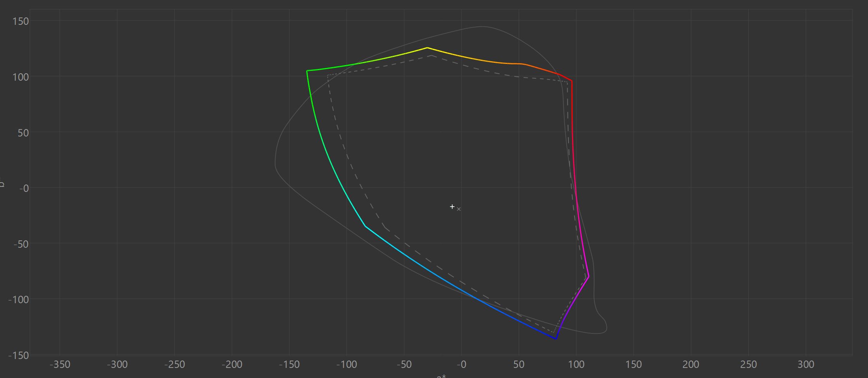Click the -150 label on the vertical axis

pos(19,355)
